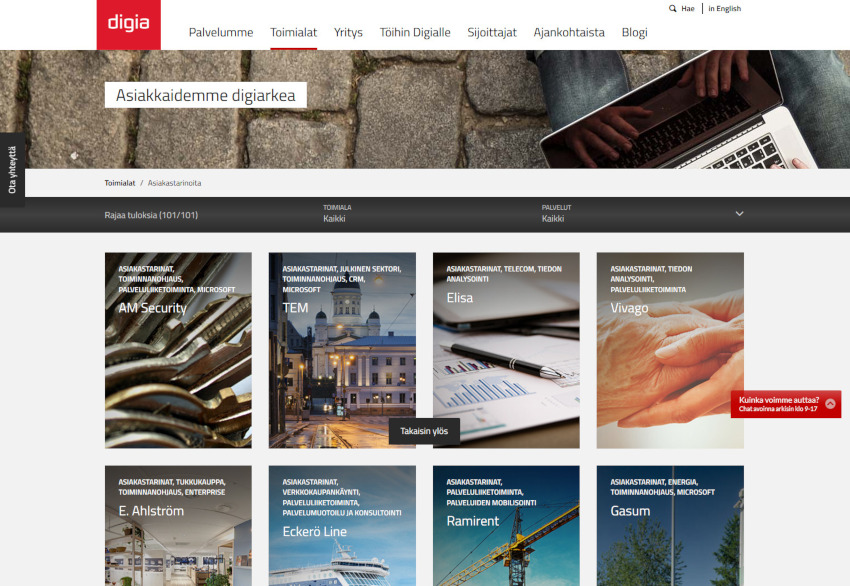
Task: Open the Palvelumme menu
Action: [x=221, y=33]
